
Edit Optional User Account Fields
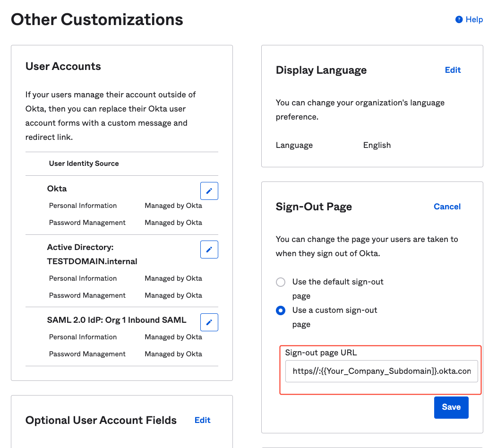[x=202, y=420]
